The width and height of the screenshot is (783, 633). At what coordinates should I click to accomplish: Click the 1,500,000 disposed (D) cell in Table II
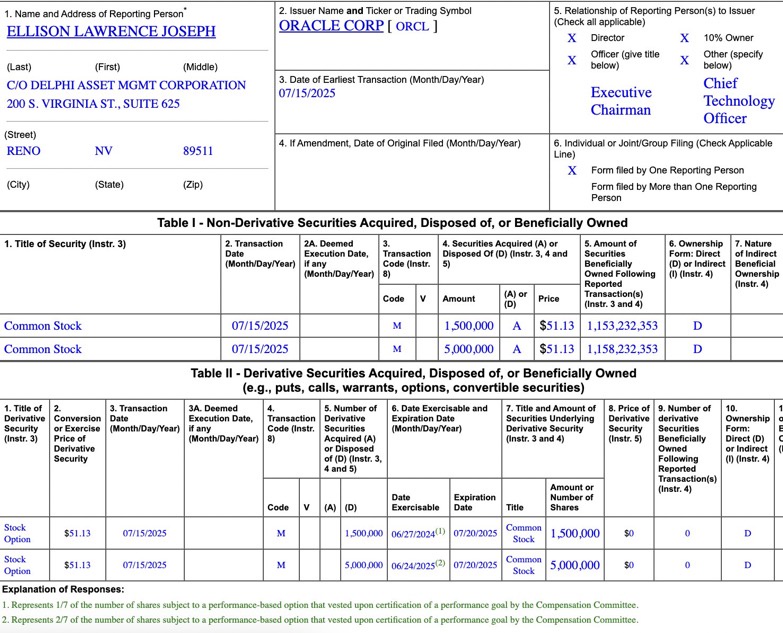(x=364, y=534)
